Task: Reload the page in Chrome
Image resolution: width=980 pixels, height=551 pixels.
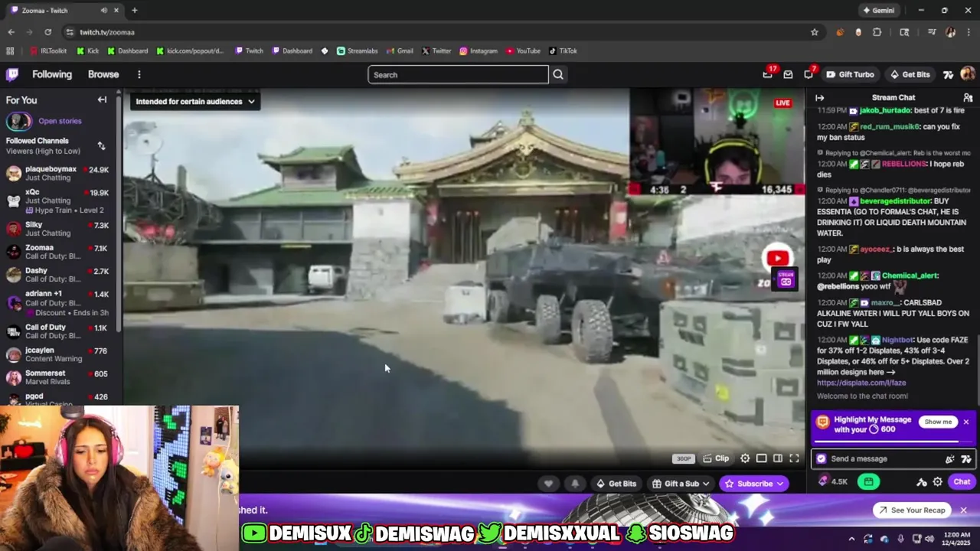Action: click(x=47, y=32)
